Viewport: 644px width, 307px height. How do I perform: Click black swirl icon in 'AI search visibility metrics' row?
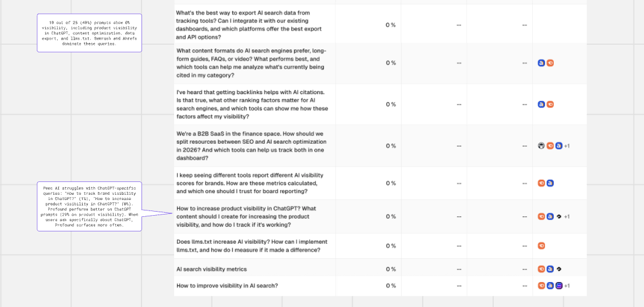559,269
